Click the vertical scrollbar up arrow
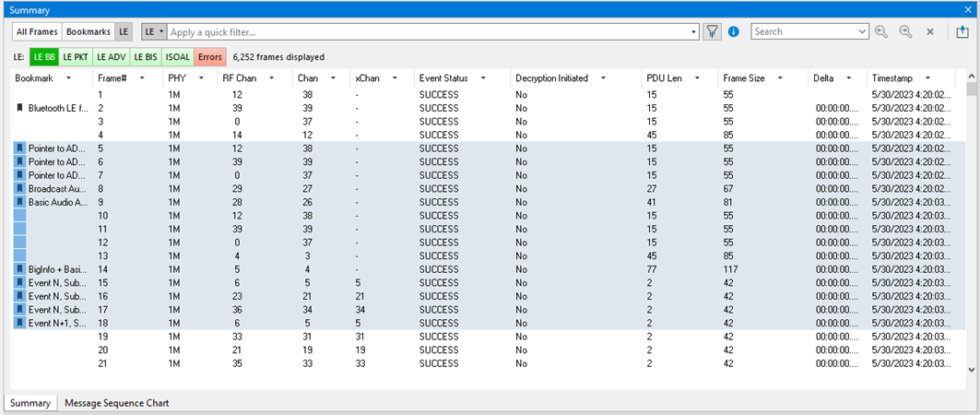 [x=972, y=76]
